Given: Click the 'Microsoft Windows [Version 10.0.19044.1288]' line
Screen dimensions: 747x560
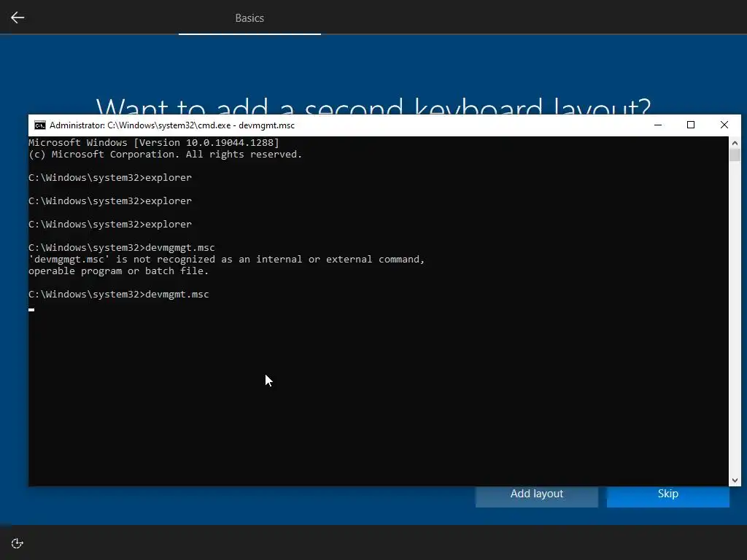Looking at the screenshot, I should coord(154,142).
